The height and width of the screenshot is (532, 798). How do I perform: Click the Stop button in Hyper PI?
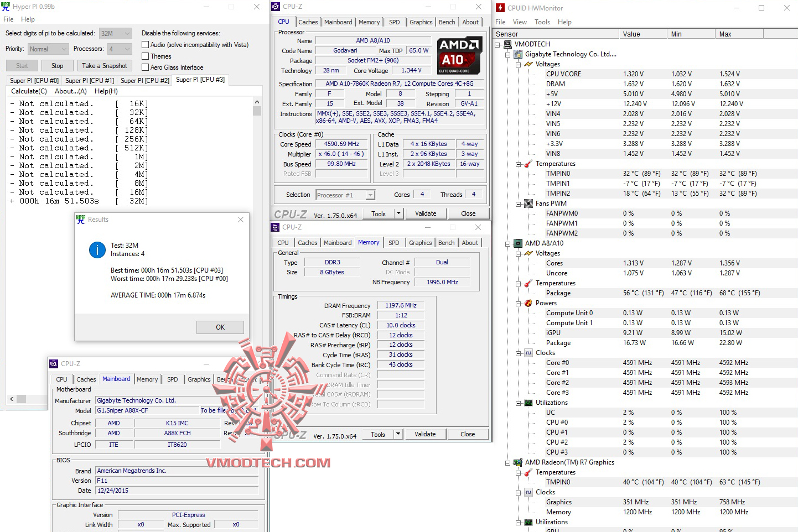coord(58,66)
